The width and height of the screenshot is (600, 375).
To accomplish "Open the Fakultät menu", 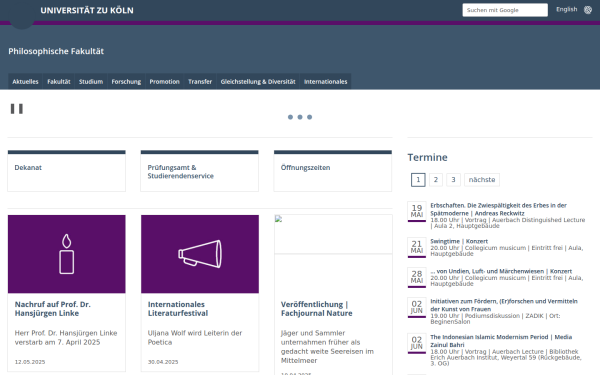I will 59,82.
